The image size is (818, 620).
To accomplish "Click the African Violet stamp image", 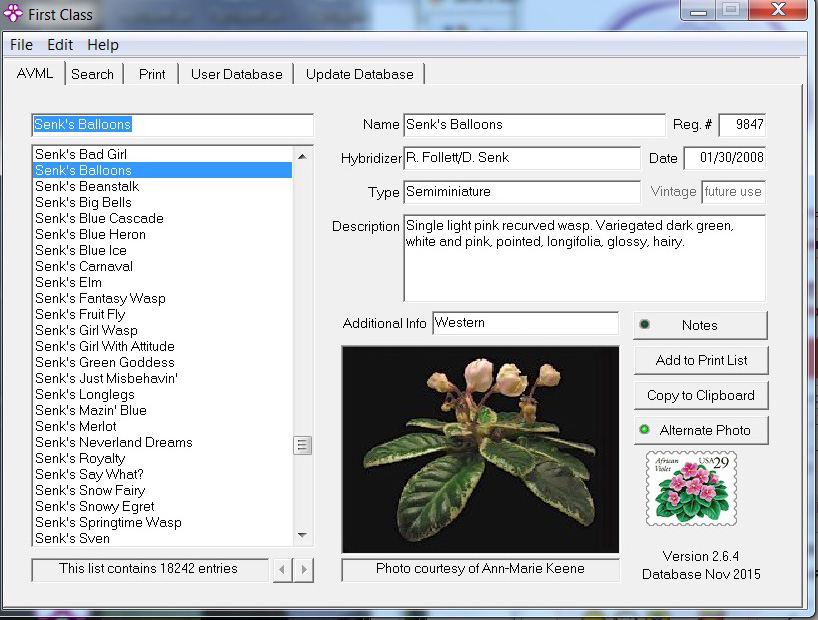I will click(x=691, y=488).
